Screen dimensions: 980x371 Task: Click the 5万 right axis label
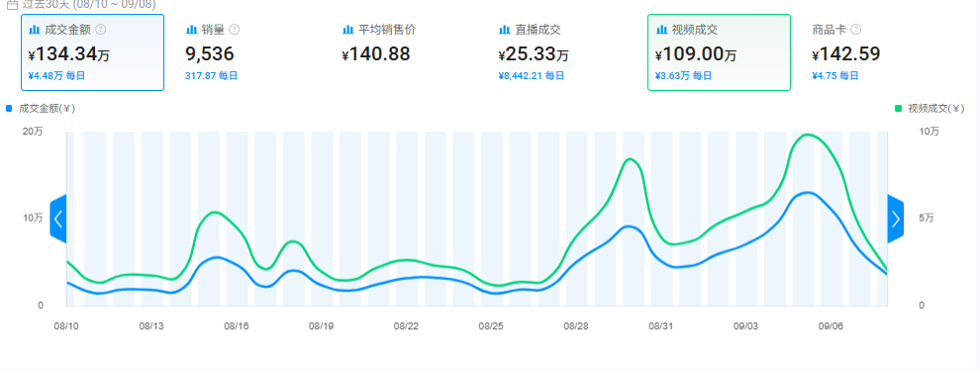[927, 219]
